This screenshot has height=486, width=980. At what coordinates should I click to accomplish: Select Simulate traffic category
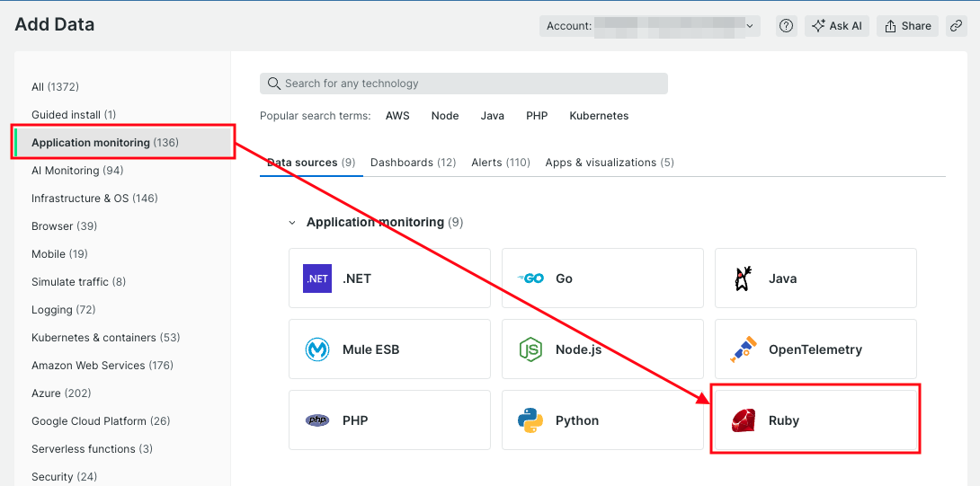pyautogui.click(x=79, y=282)
